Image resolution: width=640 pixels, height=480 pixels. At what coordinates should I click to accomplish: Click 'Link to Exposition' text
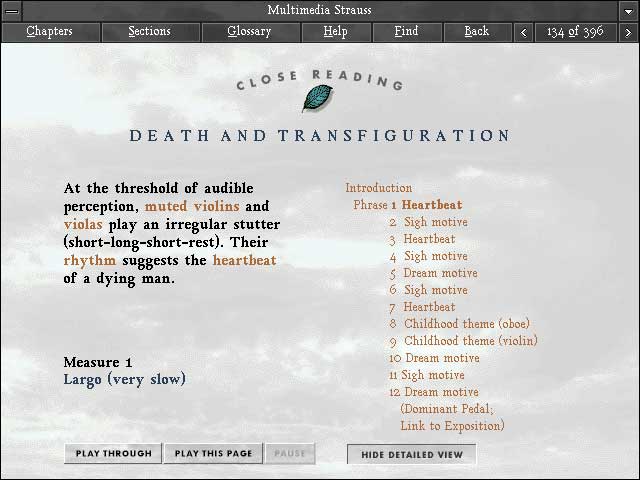coord(452,426)
